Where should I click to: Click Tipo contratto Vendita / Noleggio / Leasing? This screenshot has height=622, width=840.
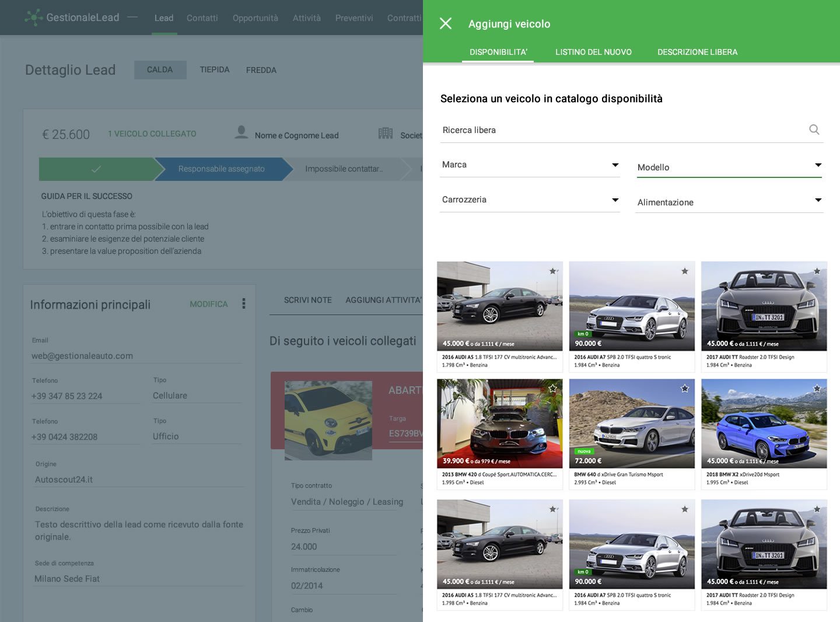[347, 502]
